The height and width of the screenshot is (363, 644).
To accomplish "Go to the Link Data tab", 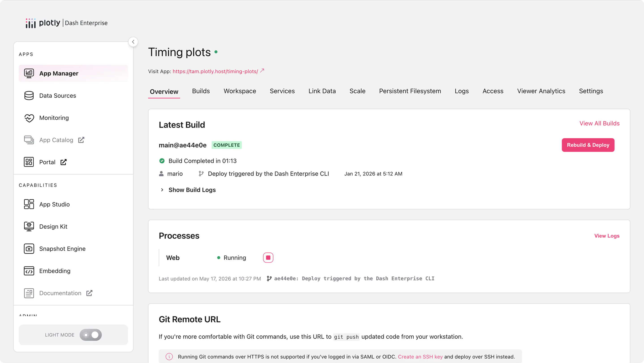I will tap(322, 91).
